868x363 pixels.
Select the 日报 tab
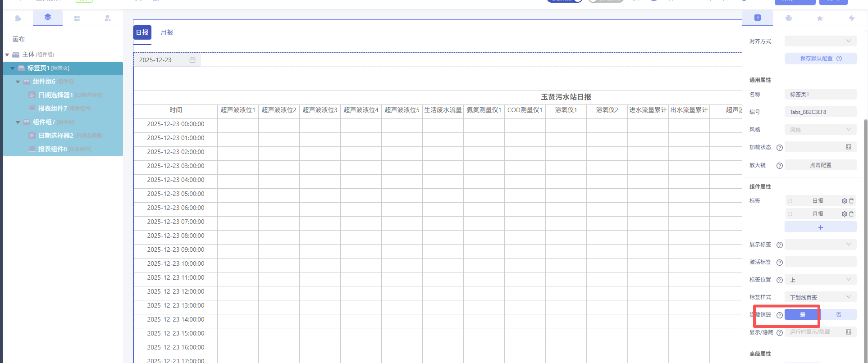tap(142, 32)
